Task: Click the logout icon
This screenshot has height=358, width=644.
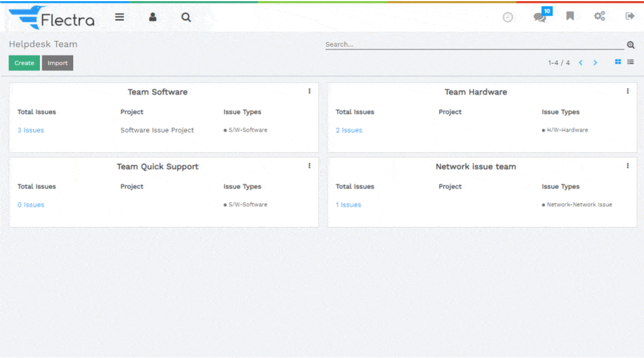Action: coord(630,16)
